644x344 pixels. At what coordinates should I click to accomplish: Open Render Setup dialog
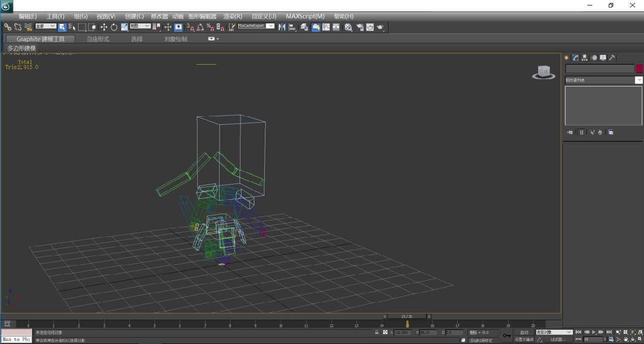tap(360, 27)
